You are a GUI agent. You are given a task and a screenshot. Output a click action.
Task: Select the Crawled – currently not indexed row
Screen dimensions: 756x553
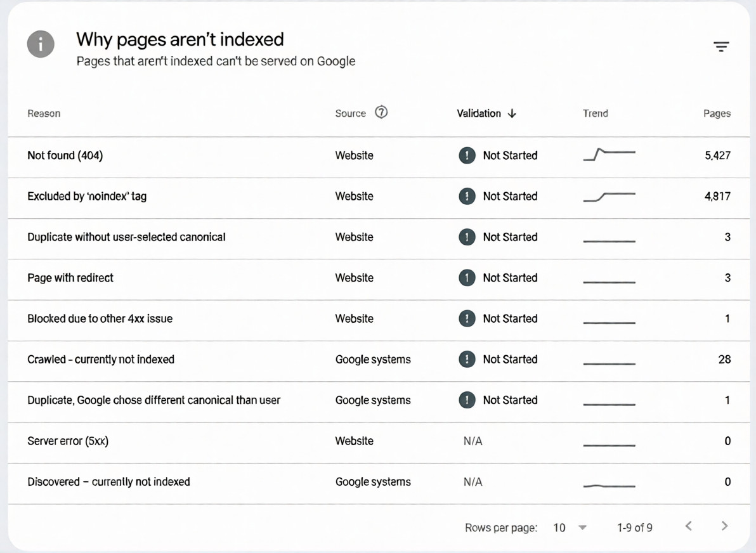click(100, 359)
